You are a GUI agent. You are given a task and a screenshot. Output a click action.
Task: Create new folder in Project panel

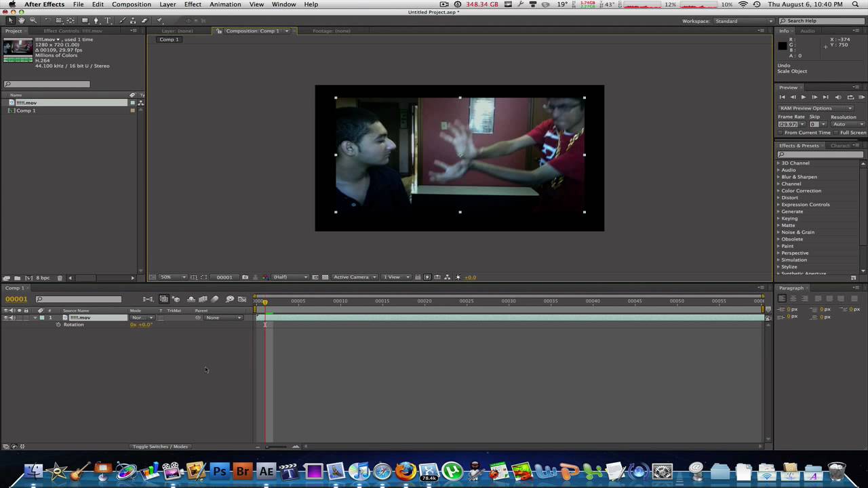coord(16,278)
